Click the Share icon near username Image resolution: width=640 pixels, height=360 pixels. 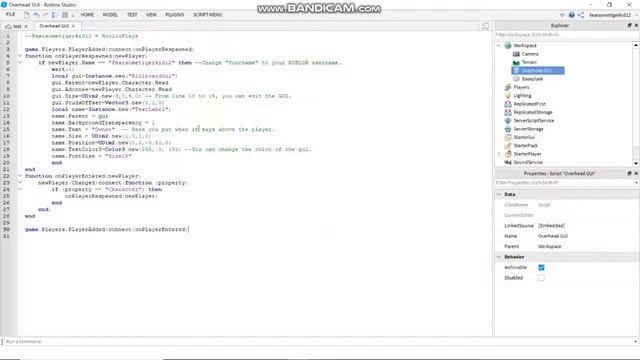(x=580, y=15)
